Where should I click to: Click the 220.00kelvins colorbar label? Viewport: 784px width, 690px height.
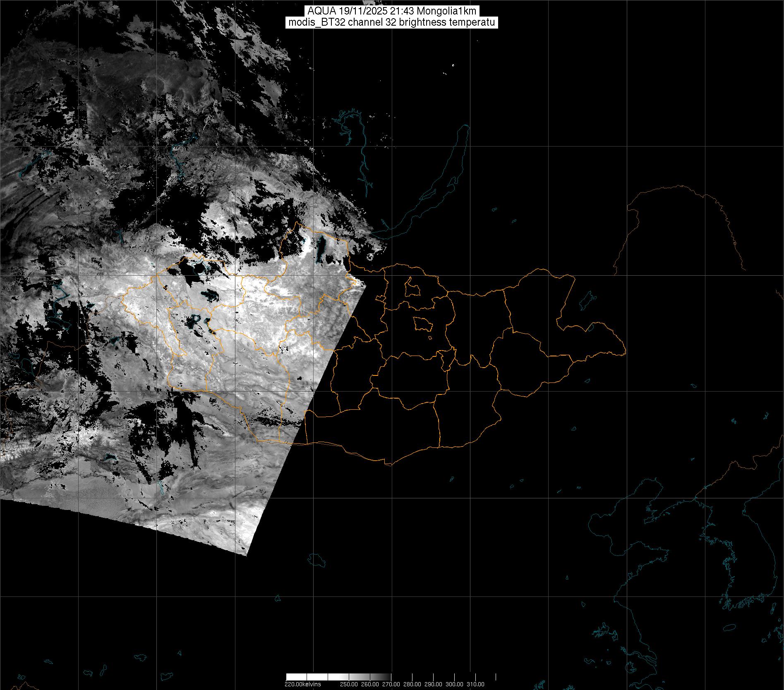(x=302, y=684)
